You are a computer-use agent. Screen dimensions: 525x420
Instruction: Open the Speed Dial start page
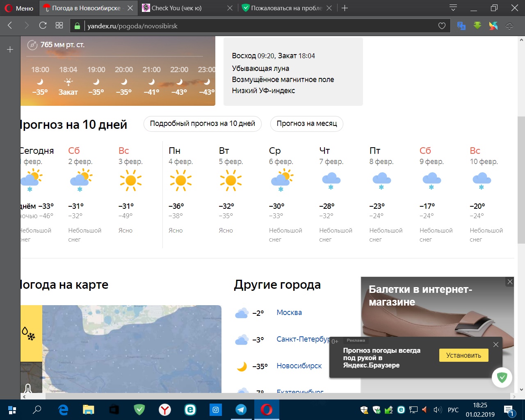point(59,25)
